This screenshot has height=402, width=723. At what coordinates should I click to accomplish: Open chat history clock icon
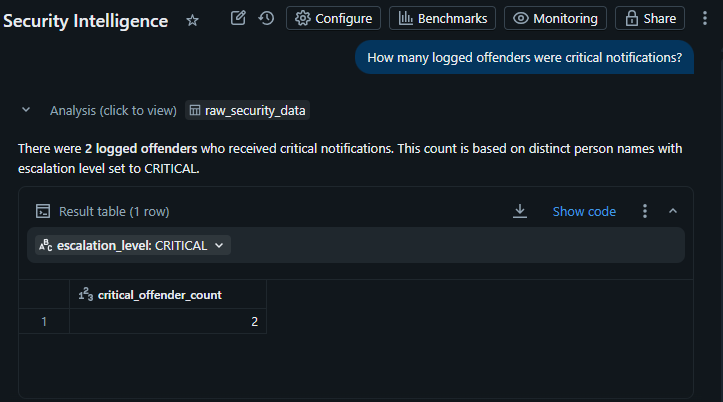pos(266,18)
